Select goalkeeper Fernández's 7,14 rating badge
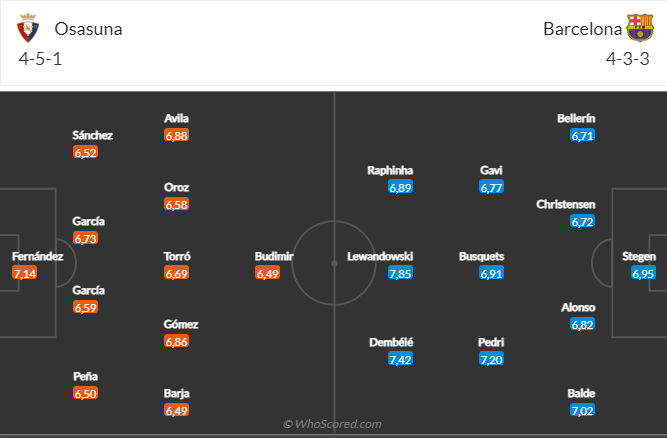 25,273
